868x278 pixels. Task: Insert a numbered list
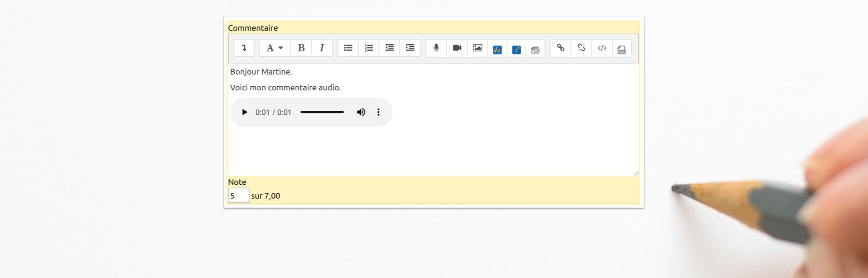[x=369, y=48]
